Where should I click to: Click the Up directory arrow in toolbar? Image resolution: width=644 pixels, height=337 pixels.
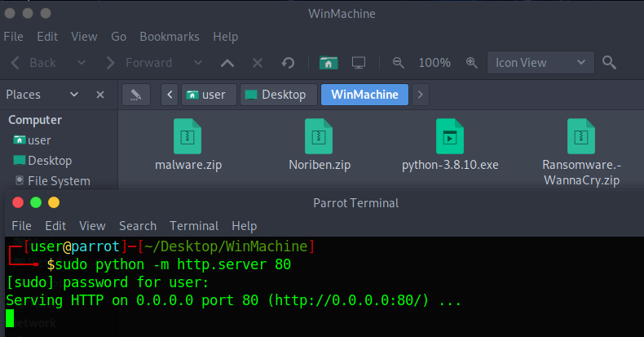(x=227, y=63)
